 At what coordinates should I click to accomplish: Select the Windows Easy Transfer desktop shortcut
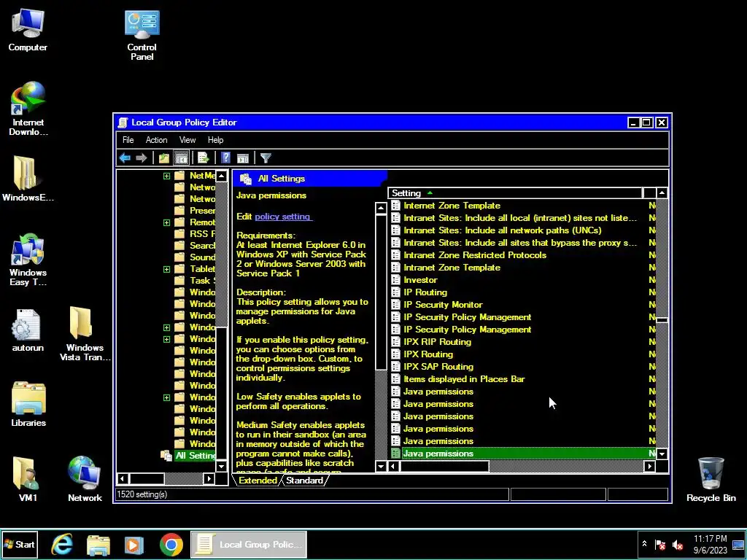[x=28, y=260]
